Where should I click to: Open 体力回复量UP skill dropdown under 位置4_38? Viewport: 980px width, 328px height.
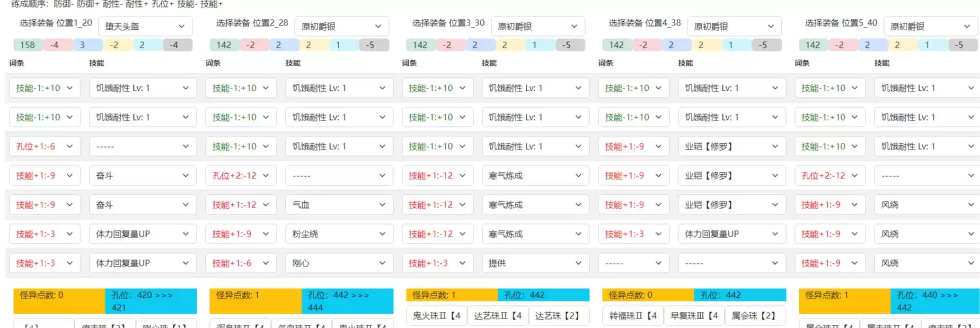pos(731,234)
